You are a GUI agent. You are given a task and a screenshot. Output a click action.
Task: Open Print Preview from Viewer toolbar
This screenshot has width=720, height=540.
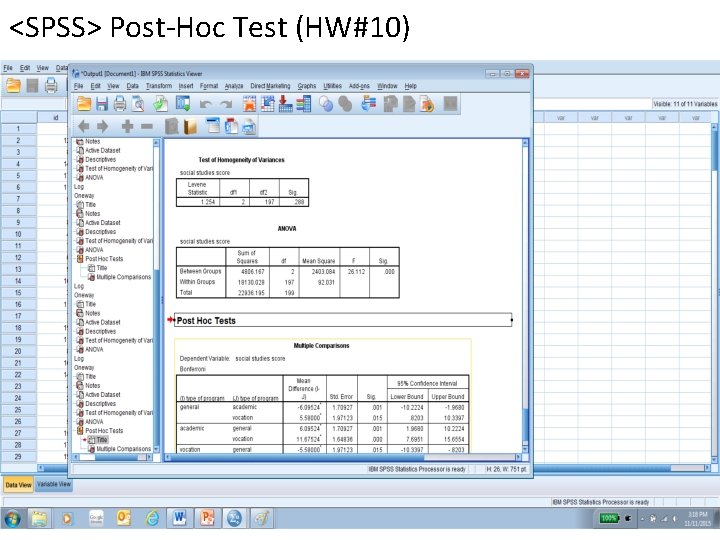click(x=138, y=104)
